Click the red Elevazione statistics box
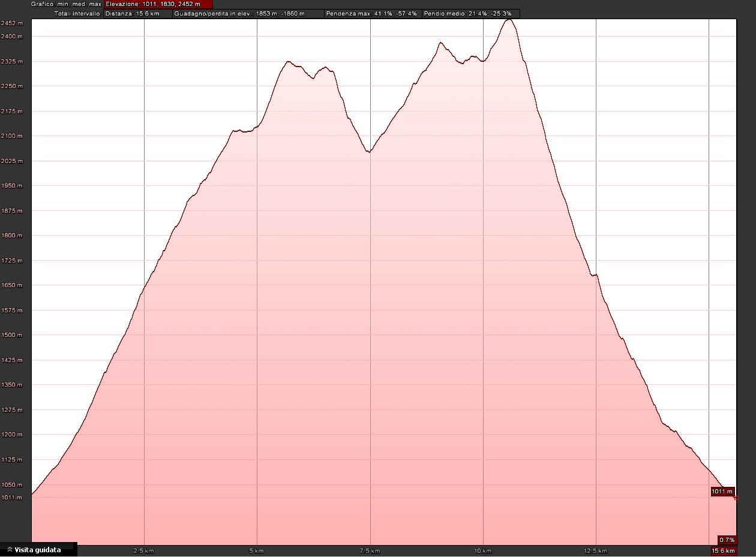756x557 pixels. [x=158, y=4]
